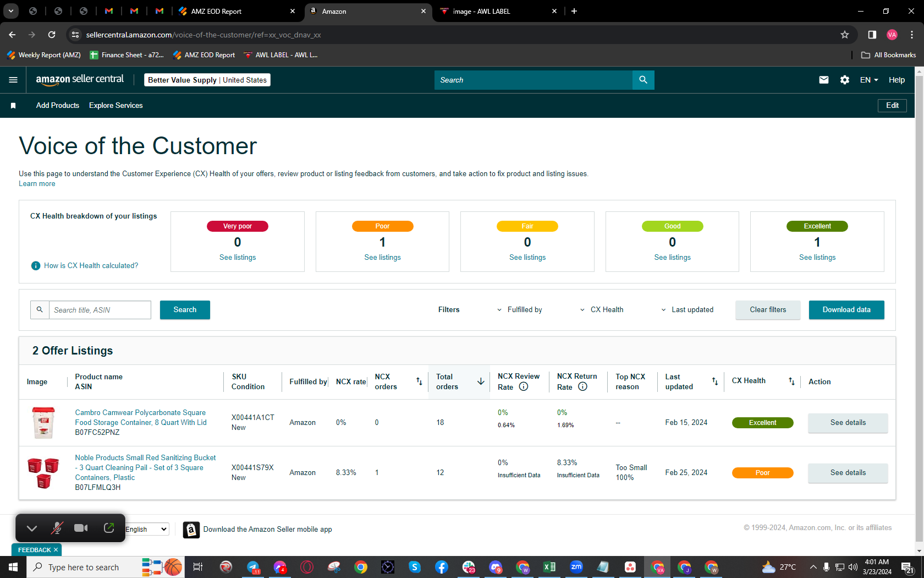This screenshot has height=578, width=924.
Task: Open the Seller Central hamburger menu
Action: (13, 80)
